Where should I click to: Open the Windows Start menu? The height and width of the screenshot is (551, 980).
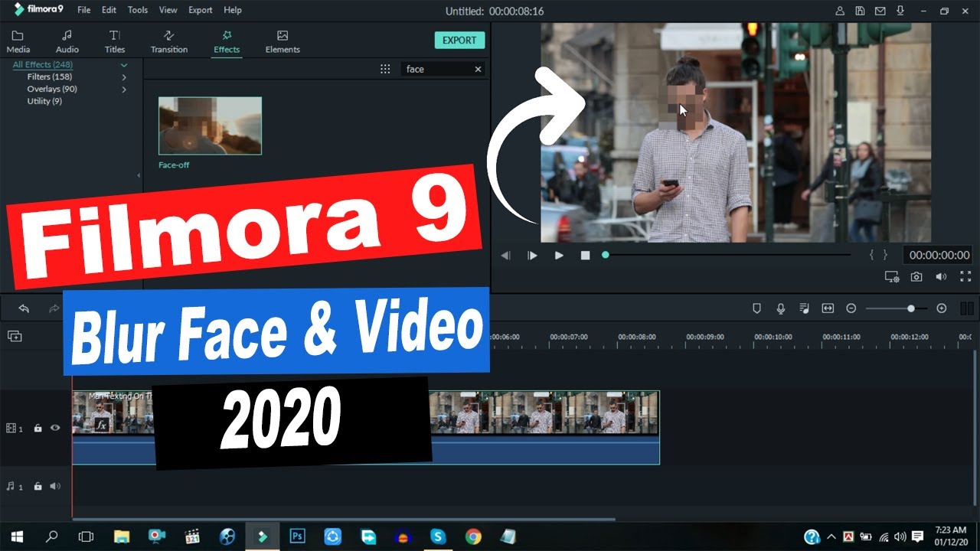click(x=16, y=537)
